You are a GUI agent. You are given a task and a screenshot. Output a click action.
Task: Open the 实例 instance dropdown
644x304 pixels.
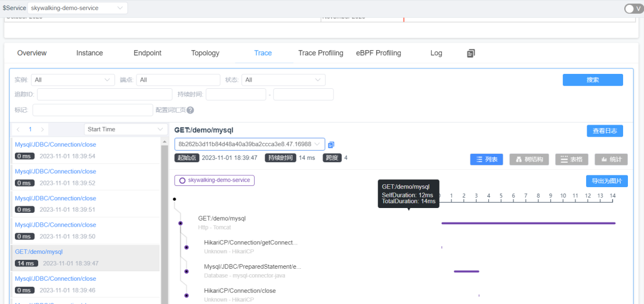[73, 80]
